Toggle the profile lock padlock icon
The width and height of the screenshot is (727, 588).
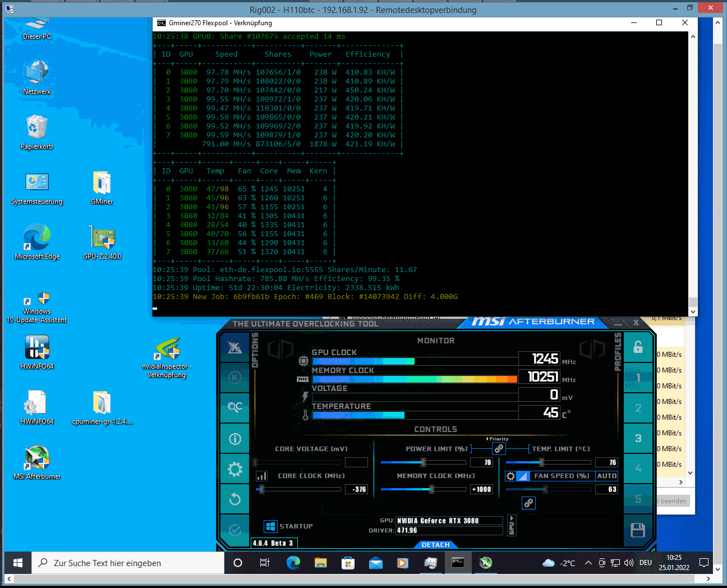pos(638,347)
